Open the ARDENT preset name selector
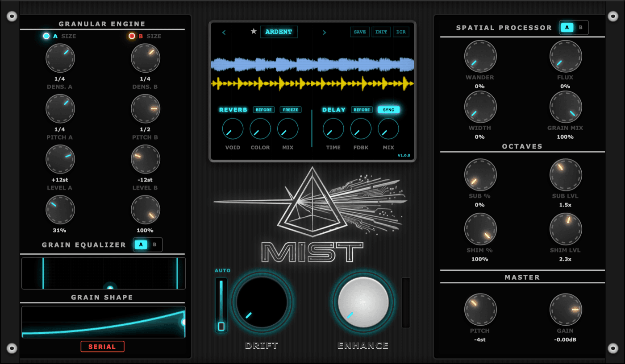This screenshot has width=625, height=364. [x=279, y=32]
